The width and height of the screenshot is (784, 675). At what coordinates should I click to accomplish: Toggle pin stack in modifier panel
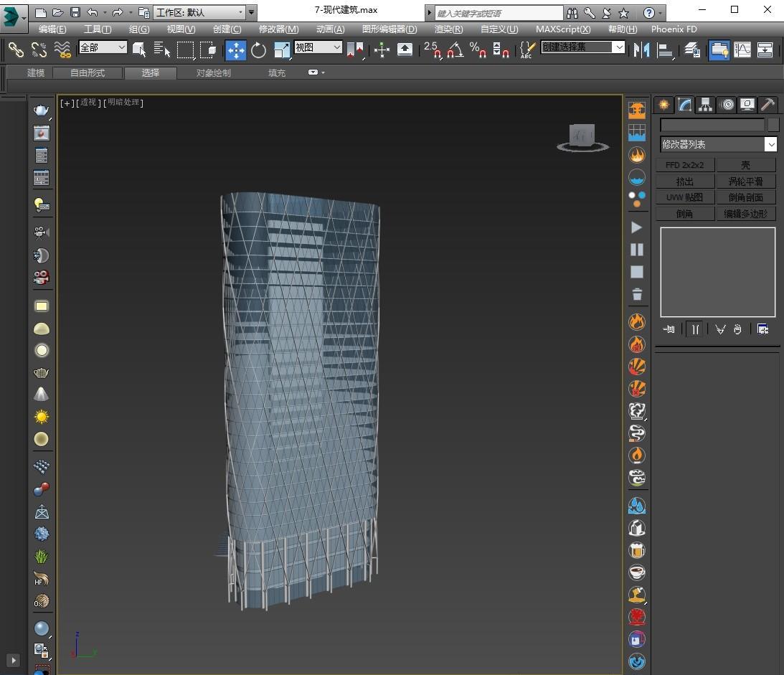pyautogui.click(x=669, y=329)
